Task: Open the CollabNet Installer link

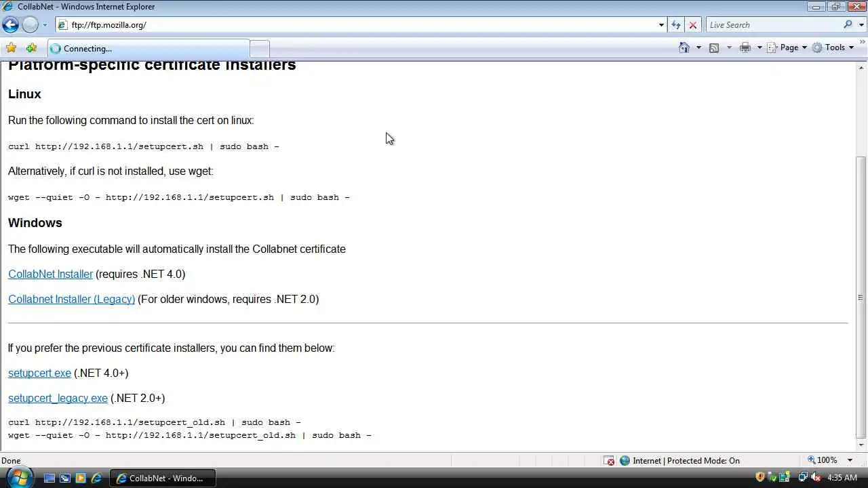Action: pos(50,274)
